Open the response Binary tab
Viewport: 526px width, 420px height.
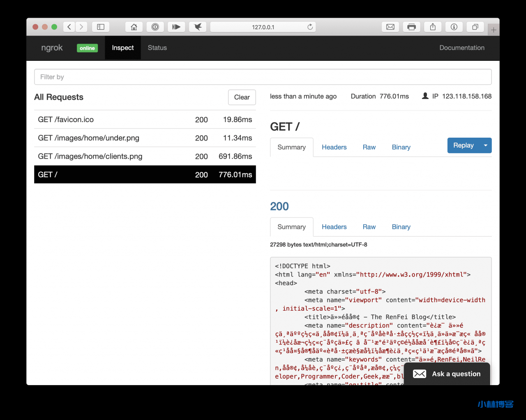401,227
